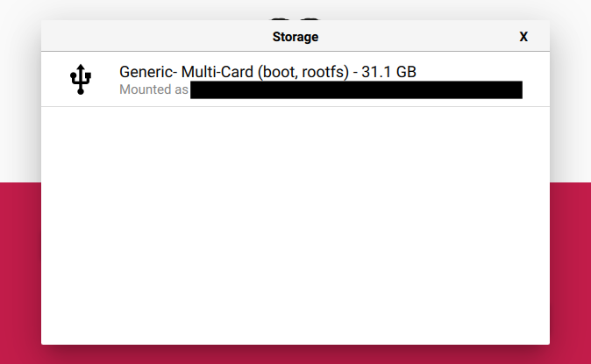The width and height of the screenshot is (591, 364).
Task: Click the word "Generic-" in the device name
Action: [x=148, y=72]
